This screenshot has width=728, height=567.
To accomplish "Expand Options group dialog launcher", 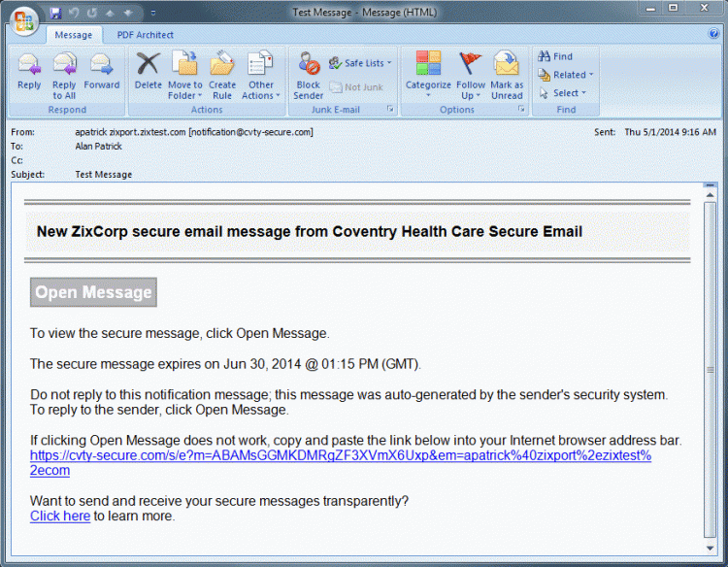I will pos(521,109).
